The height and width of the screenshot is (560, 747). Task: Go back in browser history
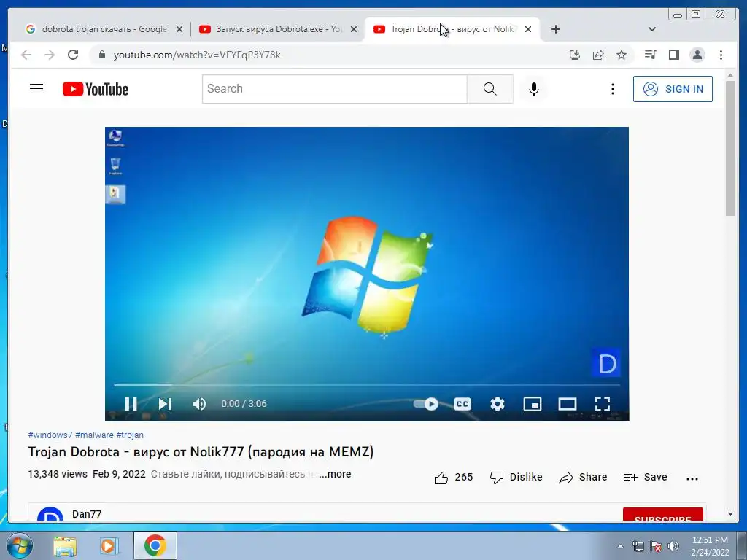pos(27,55)
